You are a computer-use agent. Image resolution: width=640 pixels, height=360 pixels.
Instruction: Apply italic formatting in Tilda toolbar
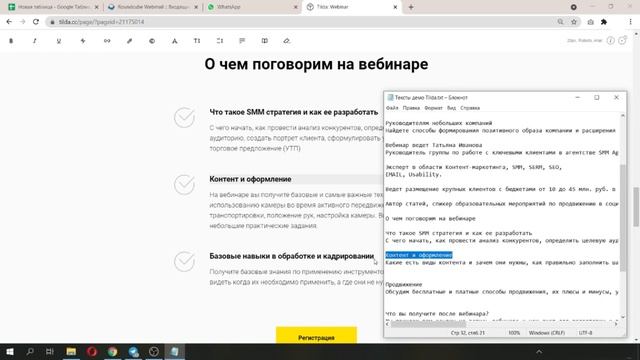[35, 41]
